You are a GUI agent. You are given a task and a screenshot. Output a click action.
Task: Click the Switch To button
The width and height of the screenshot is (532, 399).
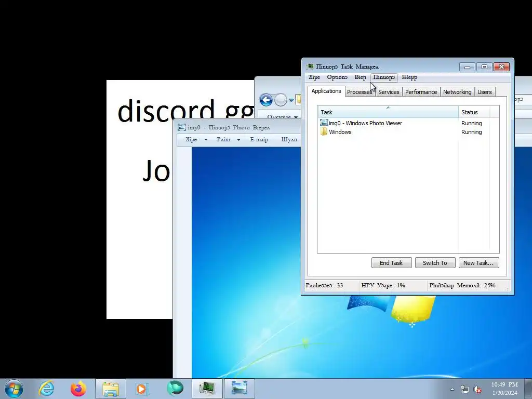click(435, 262)
